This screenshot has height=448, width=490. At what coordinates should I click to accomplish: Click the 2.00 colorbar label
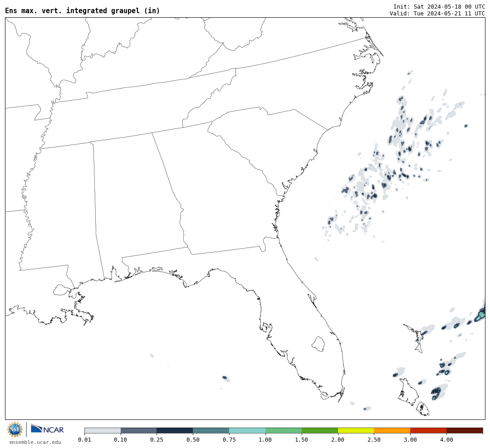tap(338, 440)
